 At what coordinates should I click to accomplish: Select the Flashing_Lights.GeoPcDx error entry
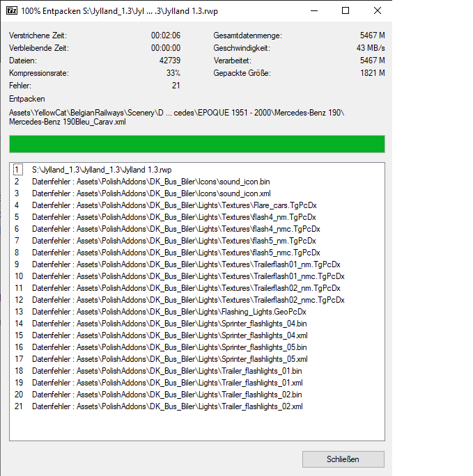[169, 312]
